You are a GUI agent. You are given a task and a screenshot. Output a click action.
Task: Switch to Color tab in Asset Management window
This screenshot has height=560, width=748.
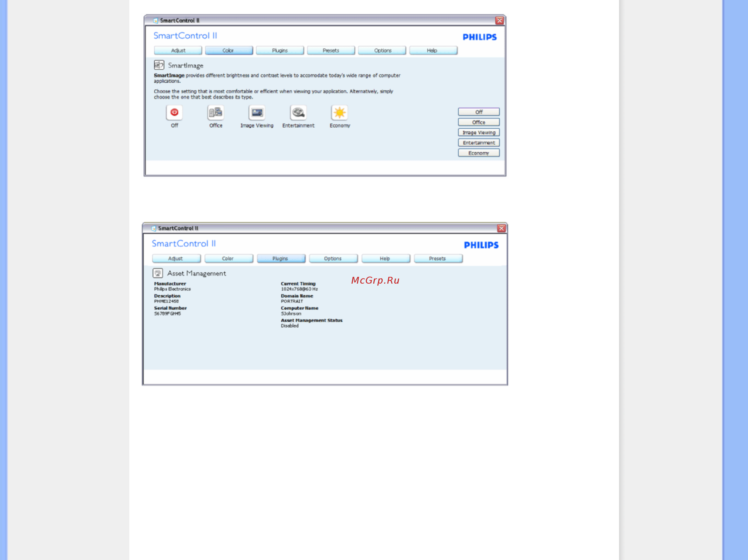229,258
